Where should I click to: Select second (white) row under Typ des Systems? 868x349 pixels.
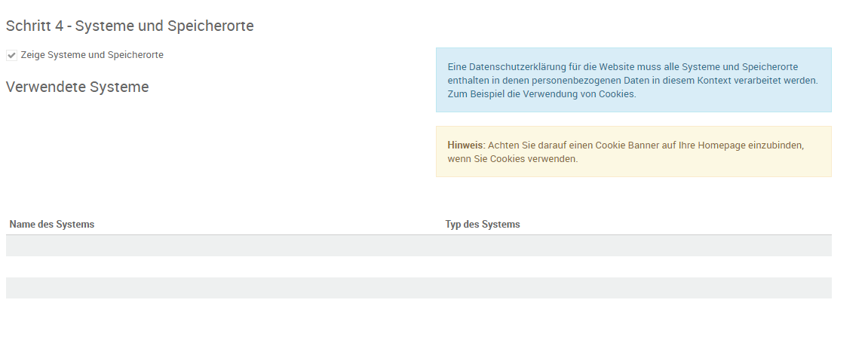[x=636, y=267]
